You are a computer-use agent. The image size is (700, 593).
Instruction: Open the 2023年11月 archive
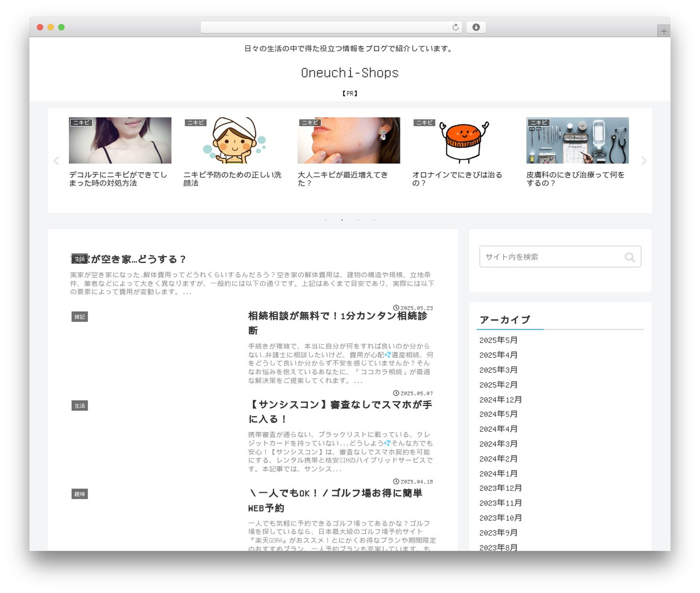click(500, 503)
